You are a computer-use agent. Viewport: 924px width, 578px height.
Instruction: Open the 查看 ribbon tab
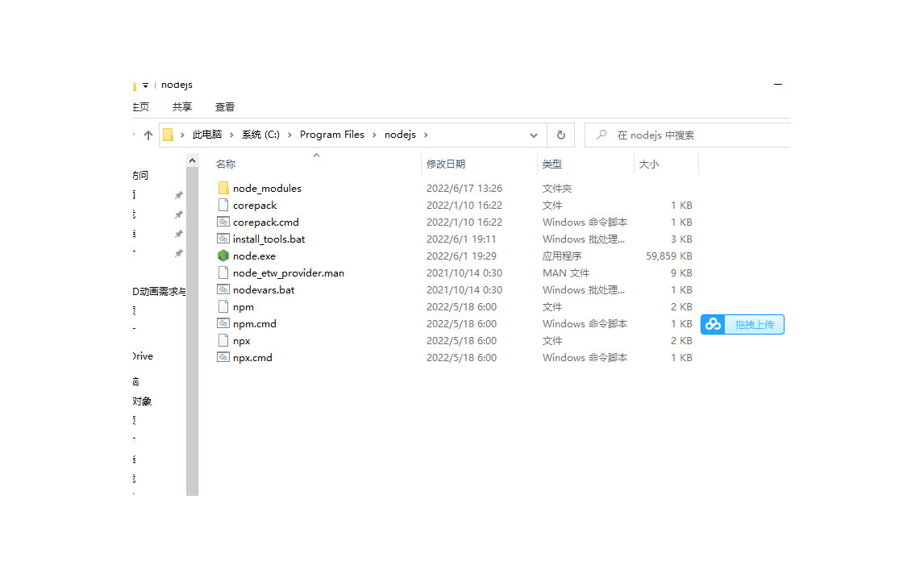click(224, 106)
